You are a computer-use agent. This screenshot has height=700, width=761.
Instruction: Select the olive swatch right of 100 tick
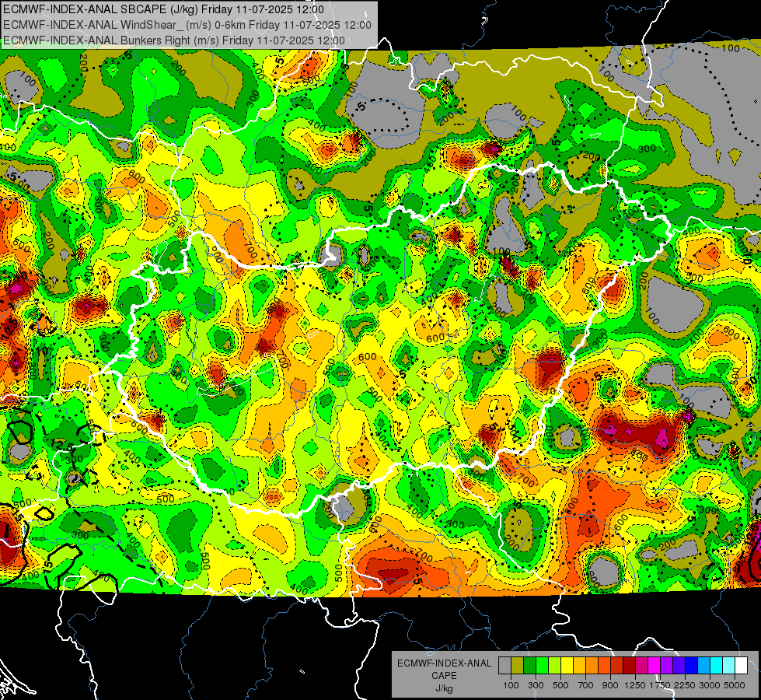[x=518, y=666]
